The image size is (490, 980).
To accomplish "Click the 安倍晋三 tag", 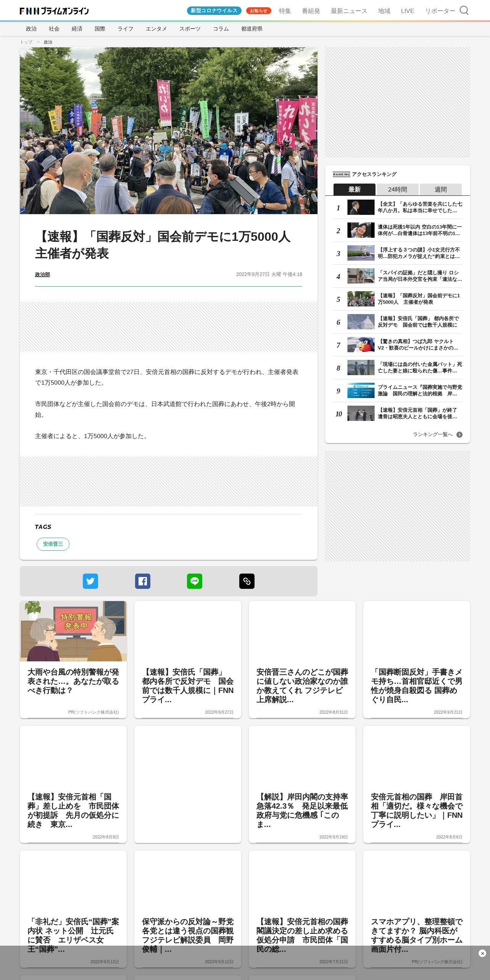I will (53, 544).
